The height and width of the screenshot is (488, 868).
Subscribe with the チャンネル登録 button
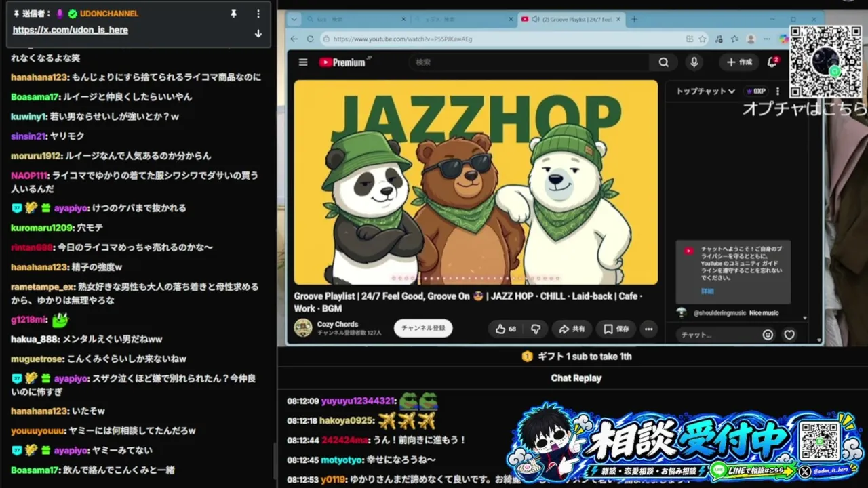423,328
